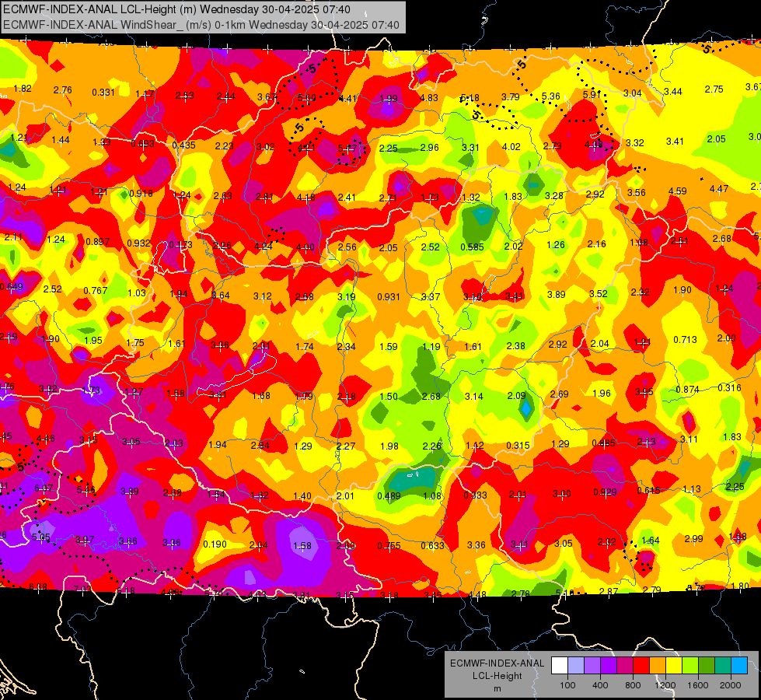Click the wind shear value '4.59'
761x700 pixels.
click(x=678, y=191)
